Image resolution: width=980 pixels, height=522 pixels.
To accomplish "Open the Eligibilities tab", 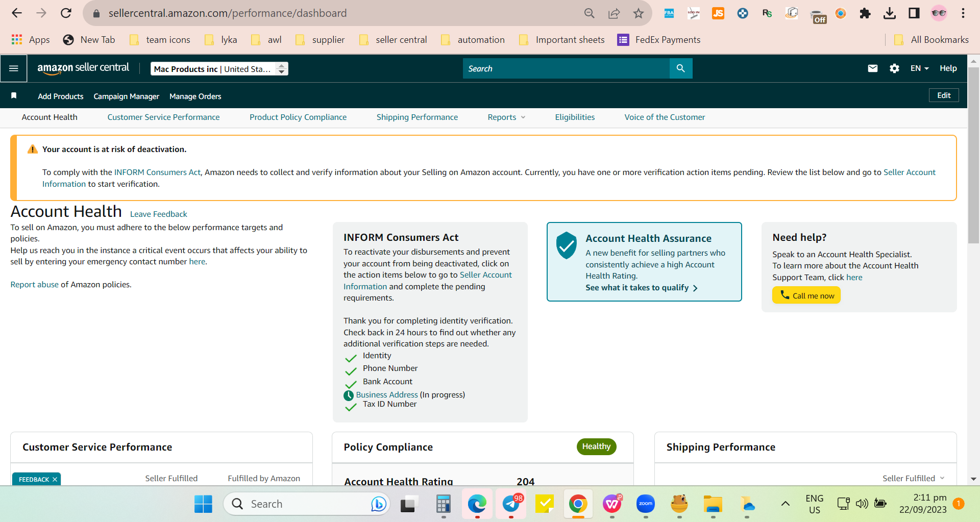I will click(x=575, y=117).
